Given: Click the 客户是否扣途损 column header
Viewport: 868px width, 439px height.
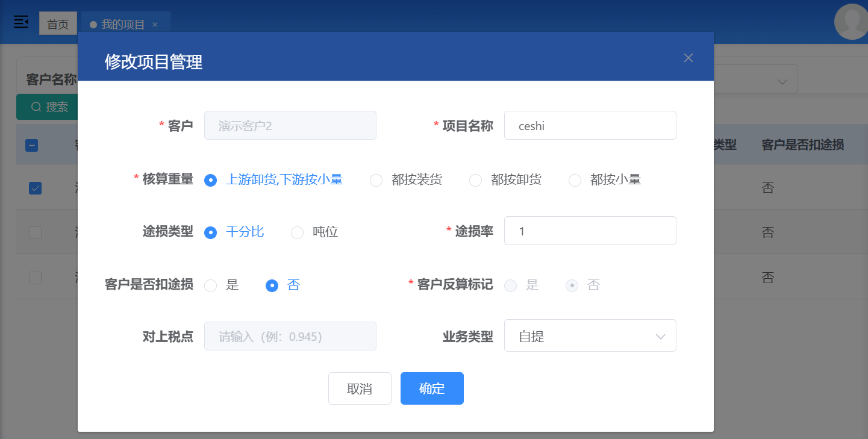Looking at the screenshot, I should click(x=802, y=145).
